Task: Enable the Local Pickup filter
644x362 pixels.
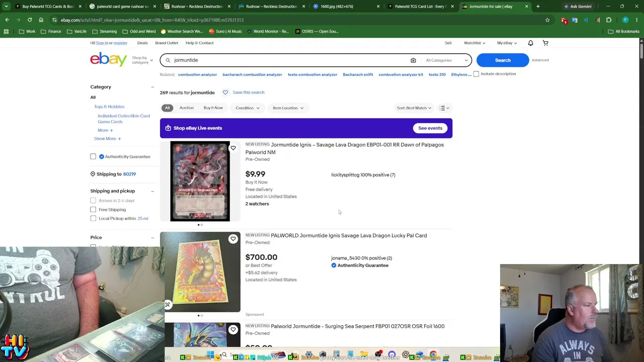Action: (x=93, y=219)
